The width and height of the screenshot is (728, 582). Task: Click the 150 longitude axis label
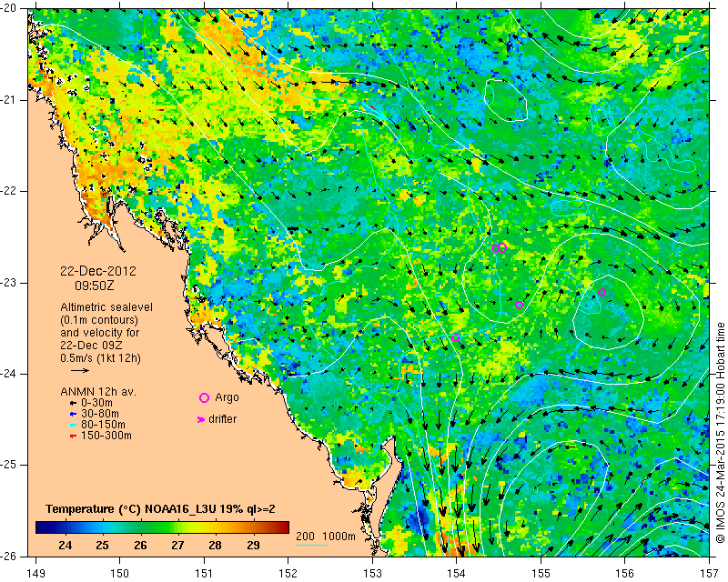[x=120, y=574]
